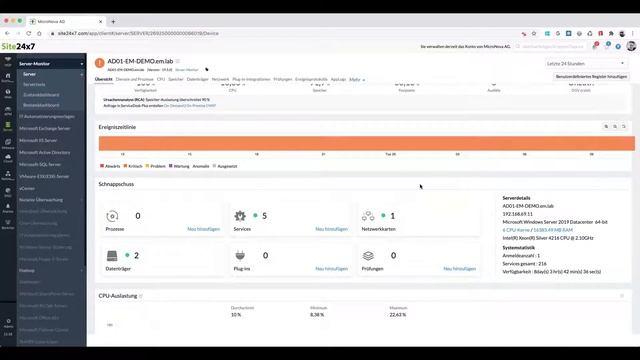Switch to the Datenträger tab
Image resolution: width=640 pixels, height=360 pixels.
point(198,79)
